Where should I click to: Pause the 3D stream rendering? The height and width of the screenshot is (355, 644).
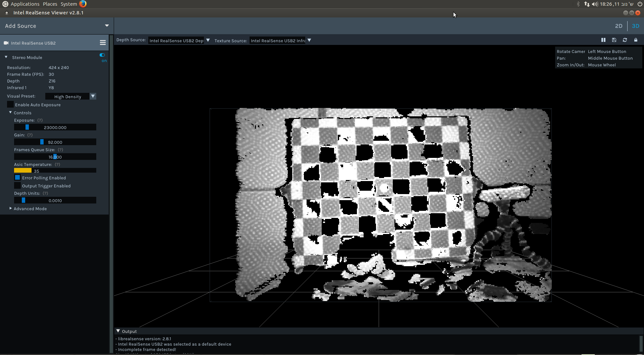pyautogui.click(x=603, y=40)
